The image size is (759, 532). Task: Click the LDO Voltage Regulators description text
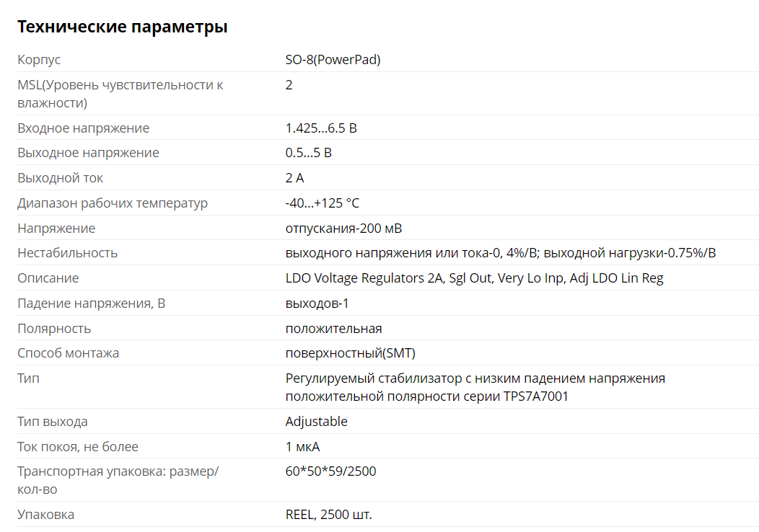[474, 278]
